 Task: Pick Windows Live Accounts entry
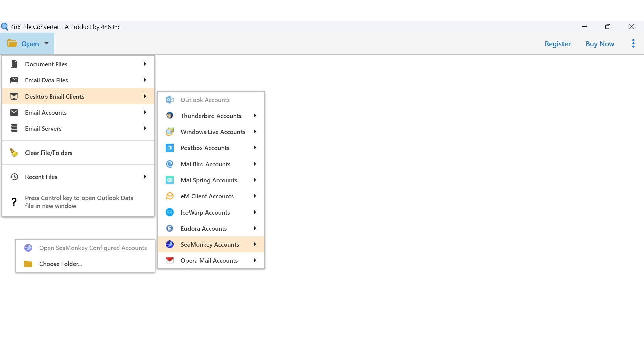pos(211,132)
